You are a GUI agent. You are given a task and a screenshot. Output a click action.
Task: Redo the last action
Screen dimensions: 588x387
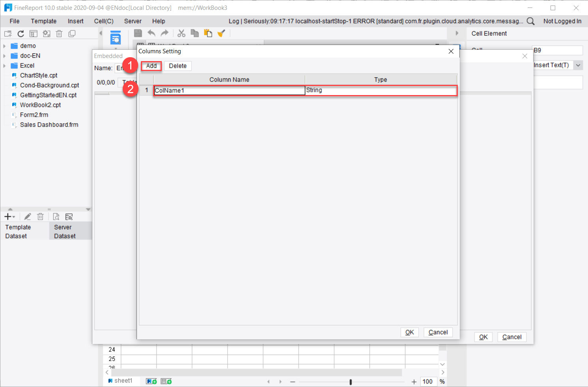pos(165,33)
